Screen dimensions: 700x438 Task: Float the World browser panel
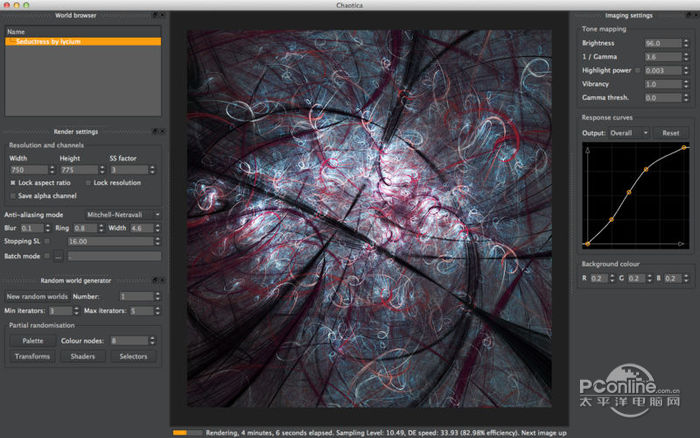click(x=154, y=16)
